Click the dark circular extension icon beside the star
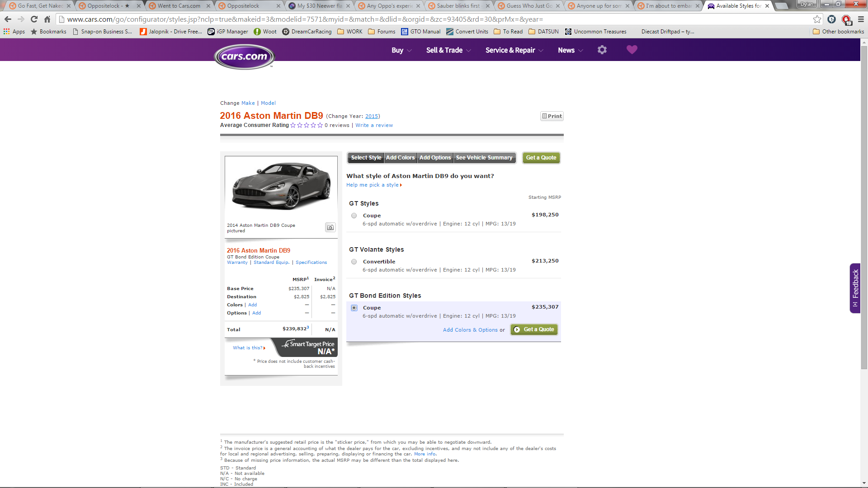This screenshot has height=488, width=868. coord(831,19)
